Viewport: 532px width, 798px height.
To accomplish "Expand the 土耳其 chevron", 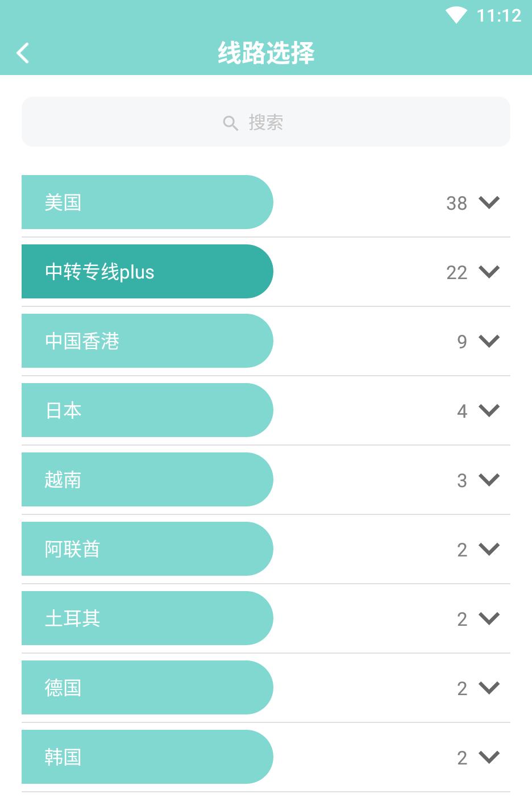I will click(x=489, y=618).
